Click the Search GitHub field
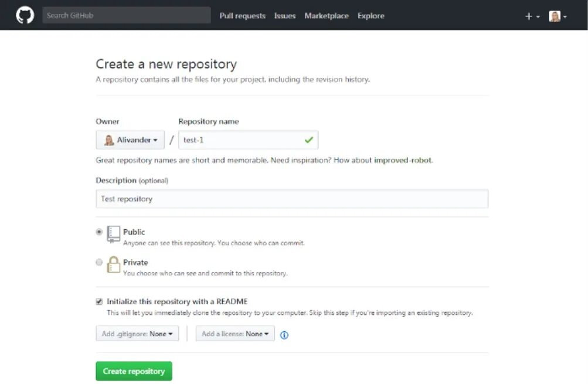 coord(127,15)
